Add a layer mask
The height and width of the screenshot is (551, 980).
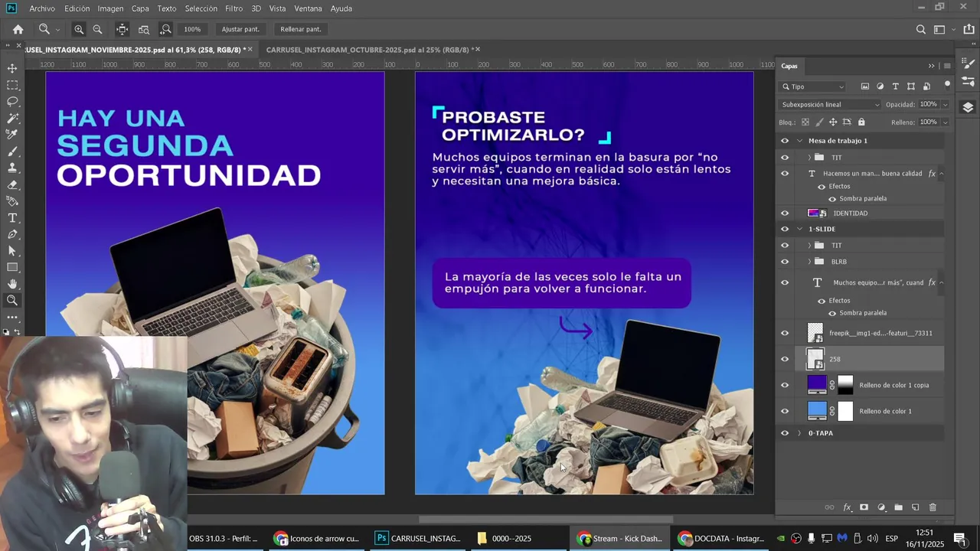click(864, 507)
